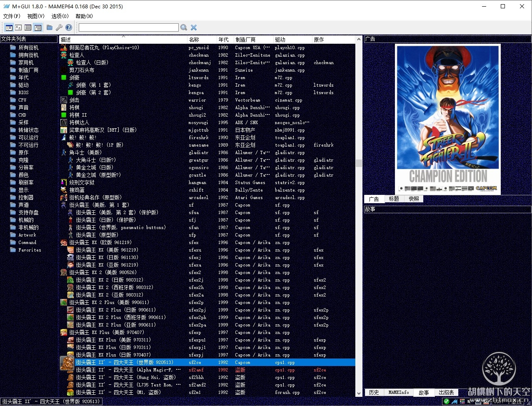This screenshot has width=532, height=406.
Task: Open settings with the wrench icon
Action: coord(59,27)
